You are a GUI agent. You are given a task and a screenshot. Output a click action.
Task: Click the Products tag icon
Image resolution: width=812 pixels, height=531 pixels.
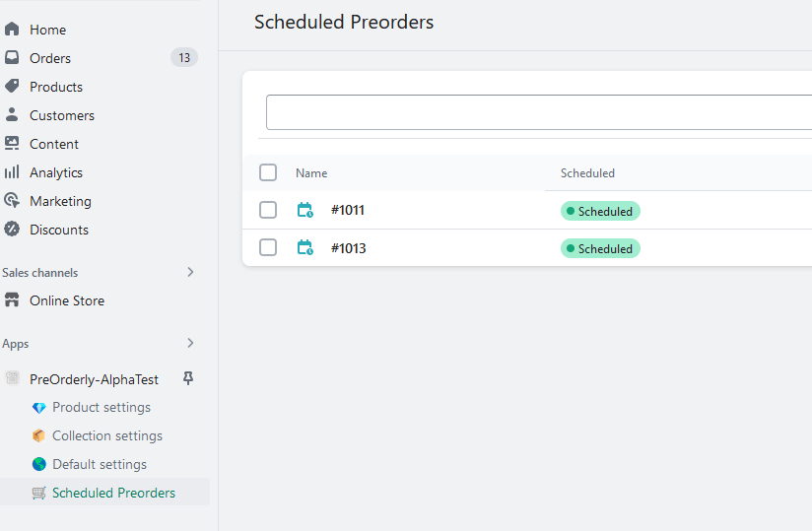[x=12, y=87]
